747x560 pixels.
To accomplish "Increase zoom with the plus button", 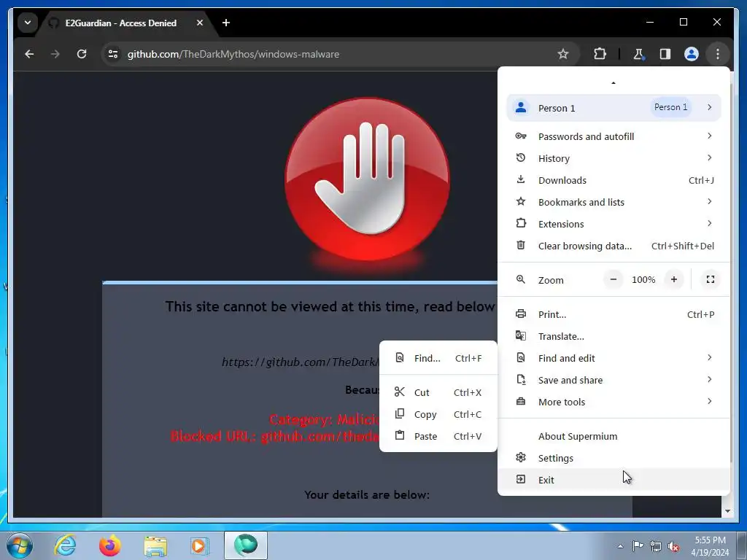I will (673, 279).
